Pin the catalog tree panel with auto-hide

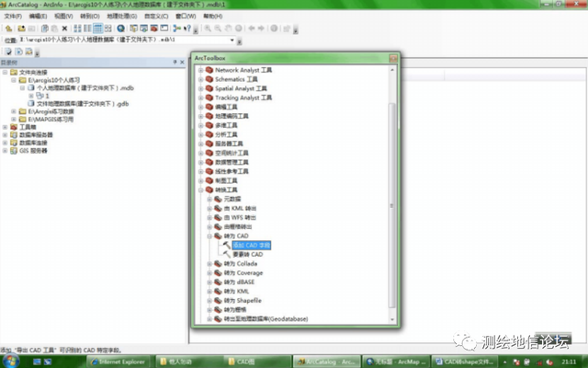(x=175, y=62)
